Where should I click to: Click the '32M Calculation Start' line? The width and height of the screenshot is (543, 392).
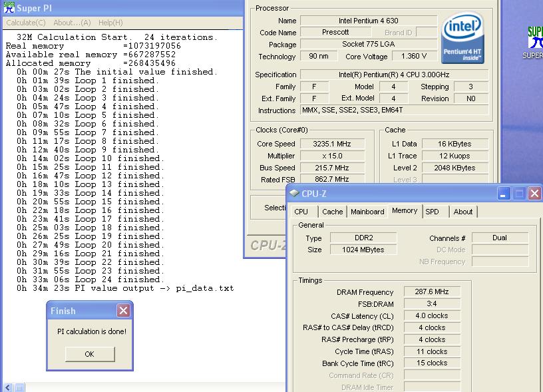117,37
